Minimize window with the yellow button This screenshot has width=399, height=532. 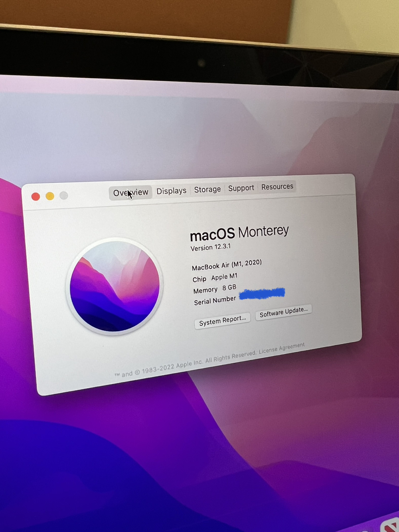tap(50, 196)
